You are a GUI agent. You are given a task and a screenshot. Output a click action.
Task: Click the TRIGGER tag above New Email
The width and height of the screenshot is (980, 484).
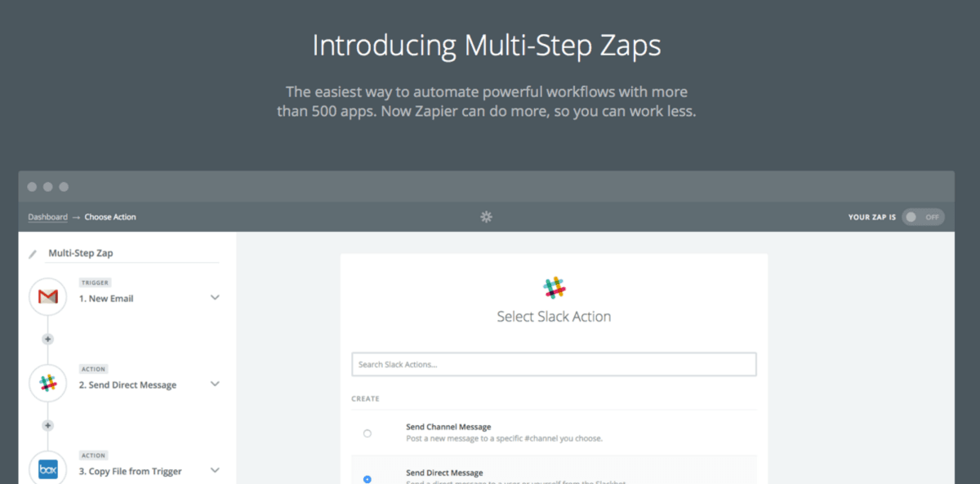pyautogui.click(x=95, y=283)
